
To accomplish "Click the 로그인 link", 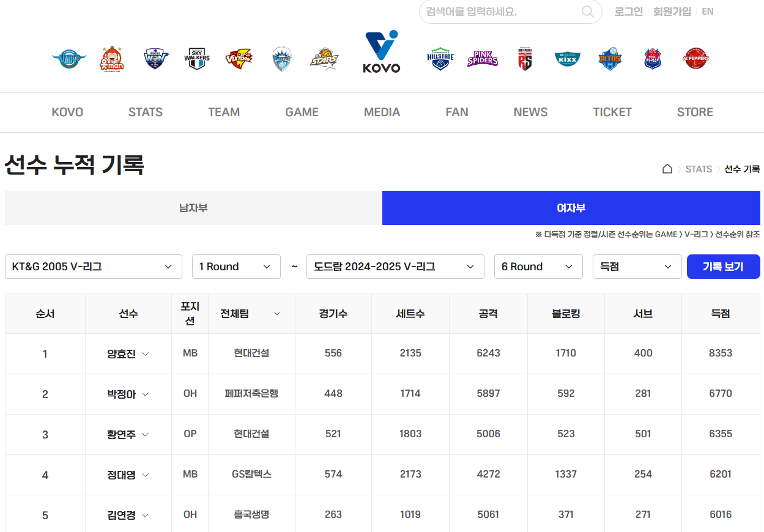I will 628,11.
